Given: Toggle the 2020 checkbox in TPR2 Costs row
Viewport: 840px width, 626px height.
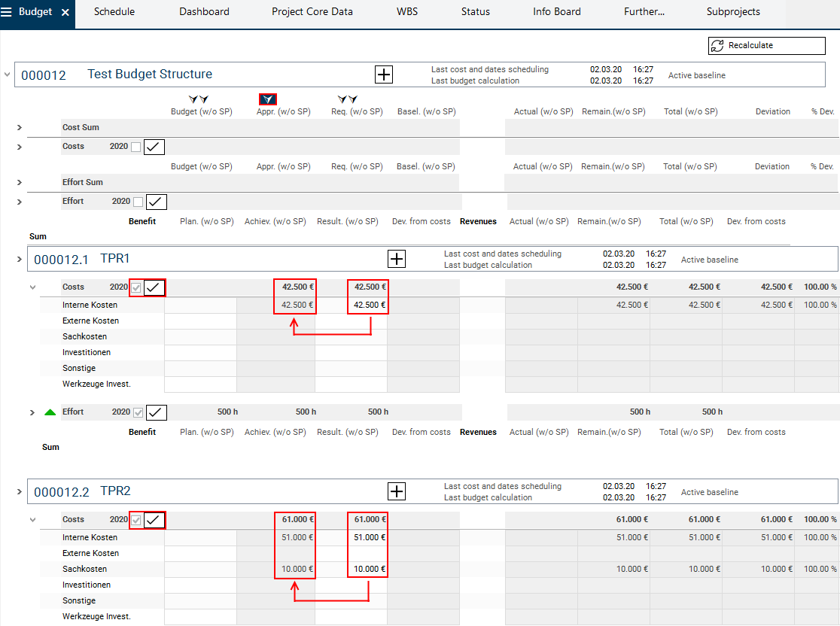Looking at the screenshot, I should tap(136, 520).
